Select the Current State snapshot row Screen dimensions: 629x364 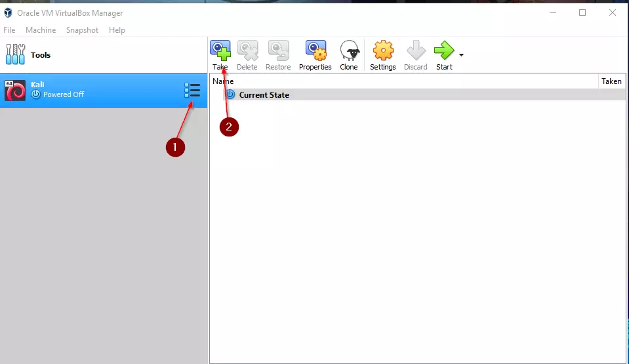264,95
